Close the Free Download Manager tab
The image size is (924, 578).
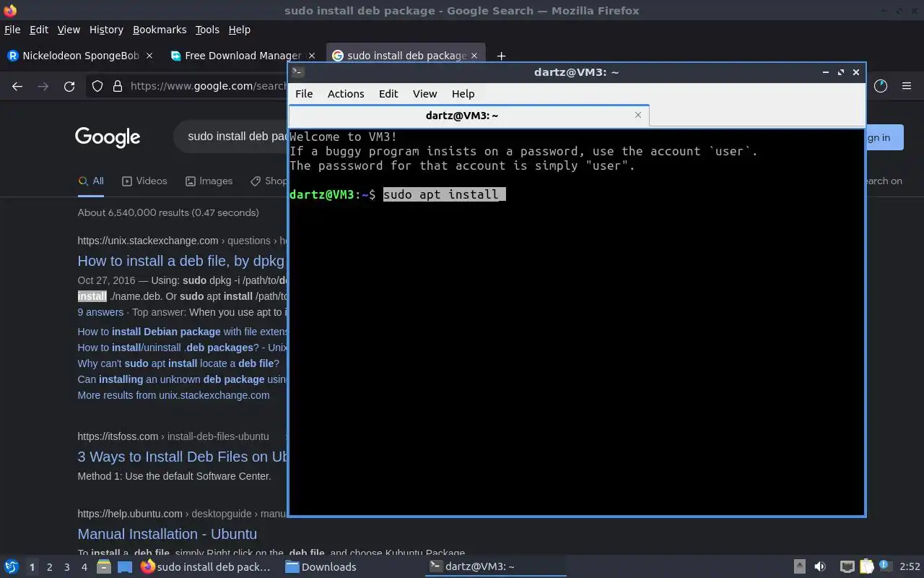click(312, 56)
